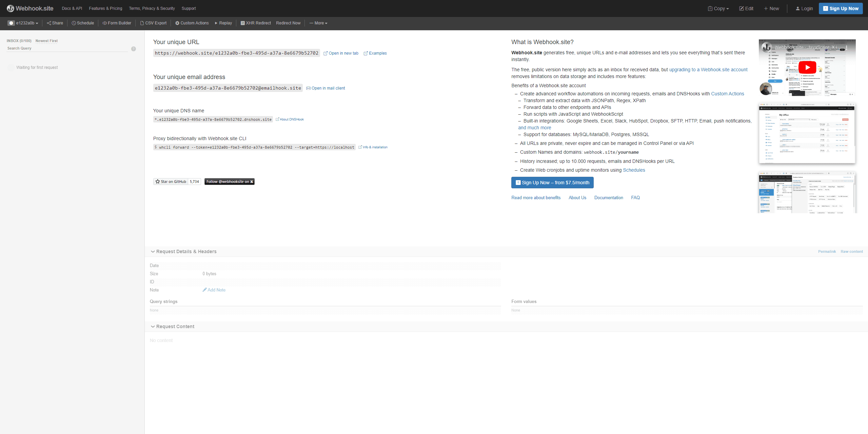The width and height of the screenshot is (868, 434).
Task: Create a New URL
Action: pos(771,8)
